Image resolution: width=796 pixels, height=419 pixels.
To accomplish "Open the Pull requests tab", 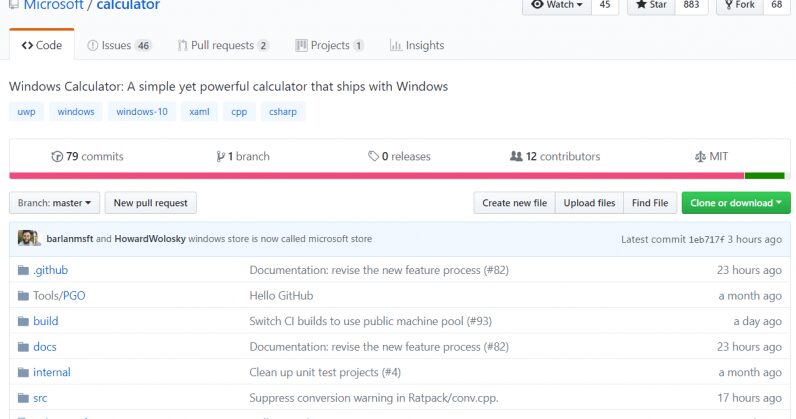I will (223, 46).
